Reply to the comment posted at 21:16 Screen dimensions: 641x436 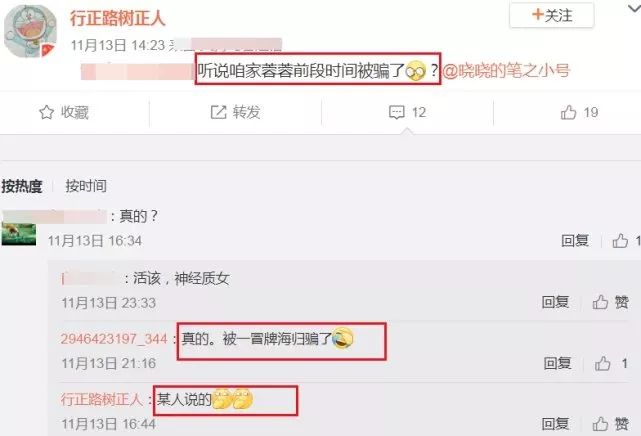(557, 363)
